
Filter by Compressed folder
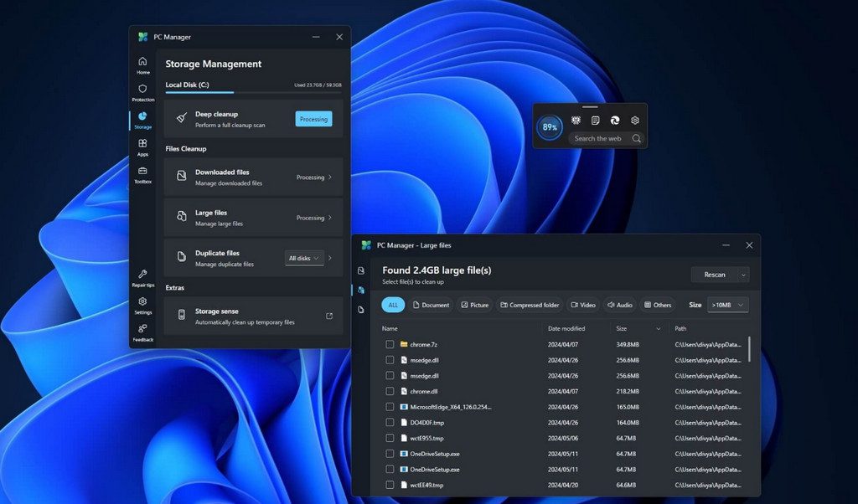pos(530,305)
